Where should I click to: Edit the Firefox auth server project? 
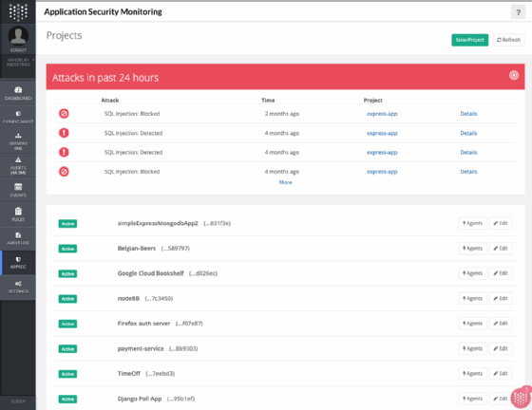click(501, 324)
